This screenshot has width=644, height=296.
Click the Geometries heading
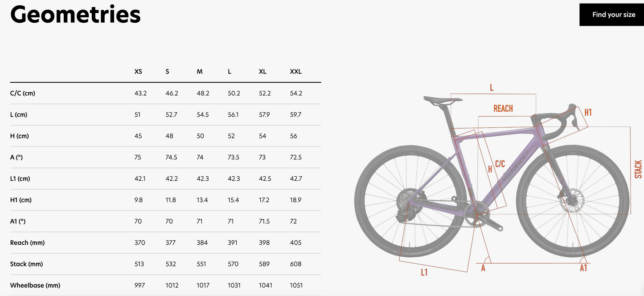click(75, 15)
